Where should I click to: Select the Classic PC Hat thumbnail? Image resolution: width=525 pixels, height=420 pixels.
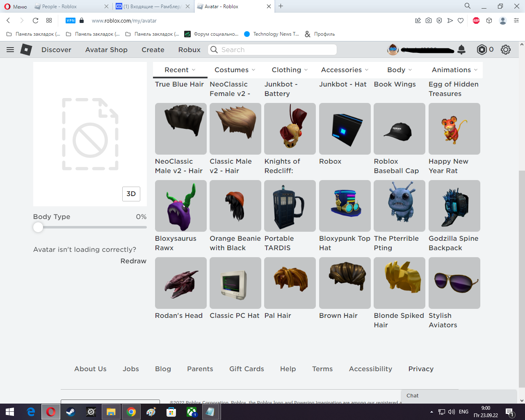235,283
